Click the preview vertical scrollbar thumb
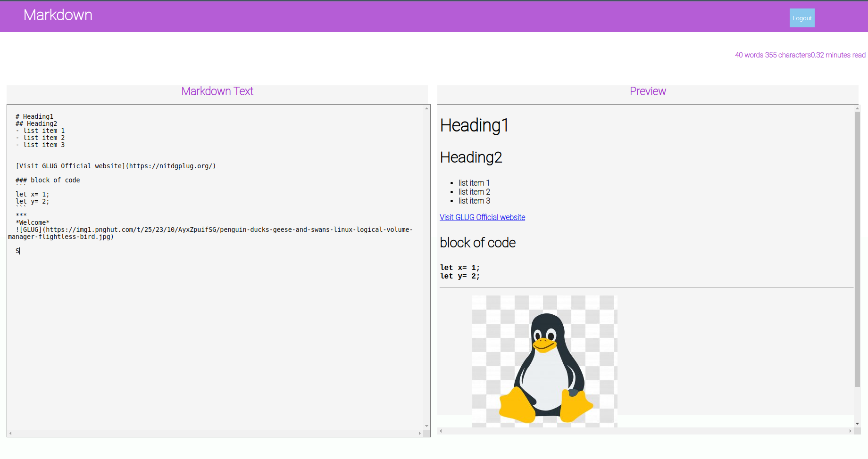The width and height of the screenshot is (868, 459). tap(858, 249)
